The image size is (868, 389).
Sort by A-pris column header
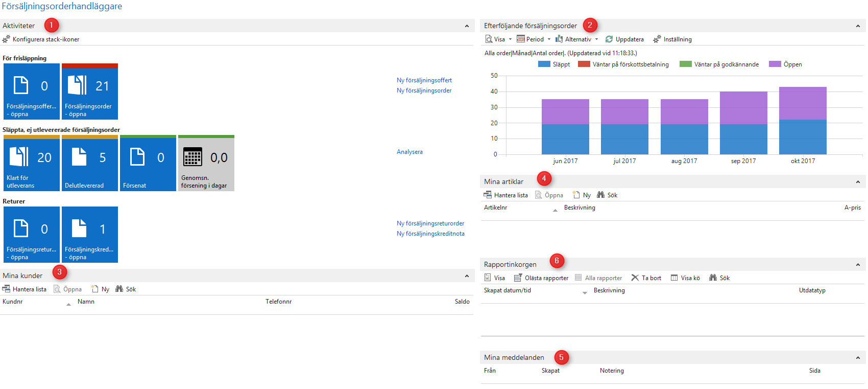pyautogui.click(x=853, y=208)
